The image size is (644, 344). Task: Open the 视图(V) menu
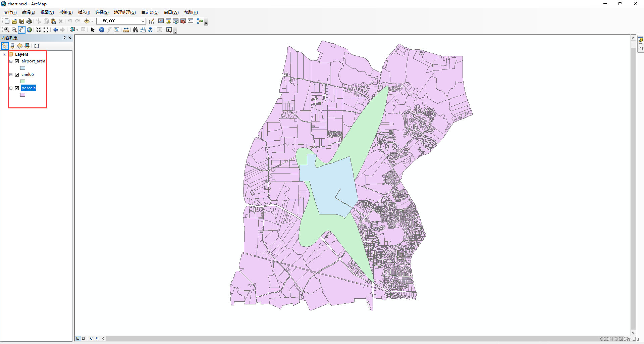tap(47, 12)
